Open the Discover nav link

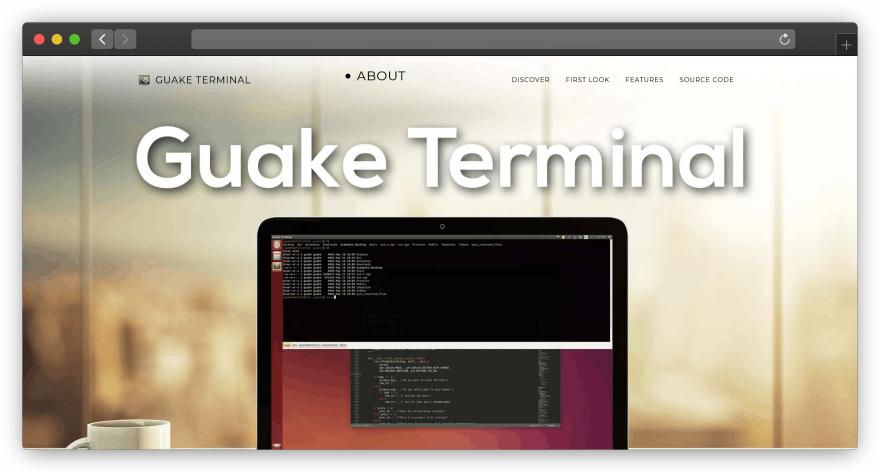(530, 80)
